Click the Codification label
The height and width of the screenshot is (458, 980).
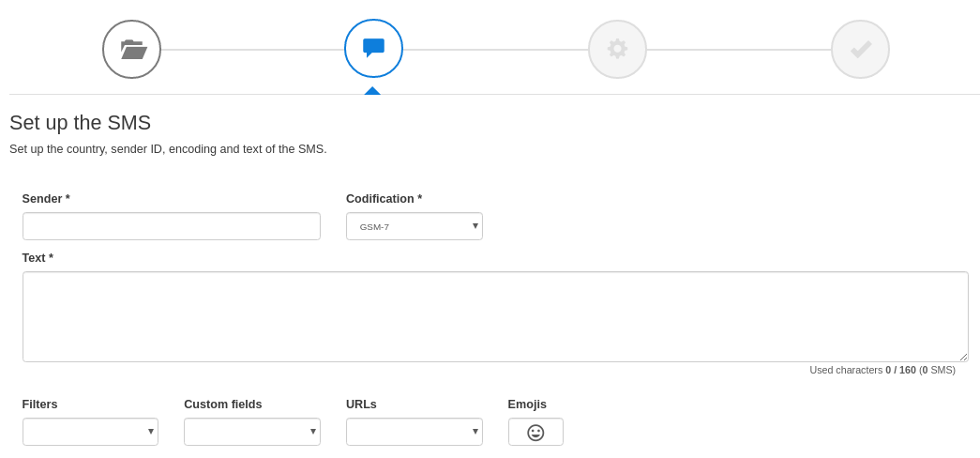click(x=384, y=199)
